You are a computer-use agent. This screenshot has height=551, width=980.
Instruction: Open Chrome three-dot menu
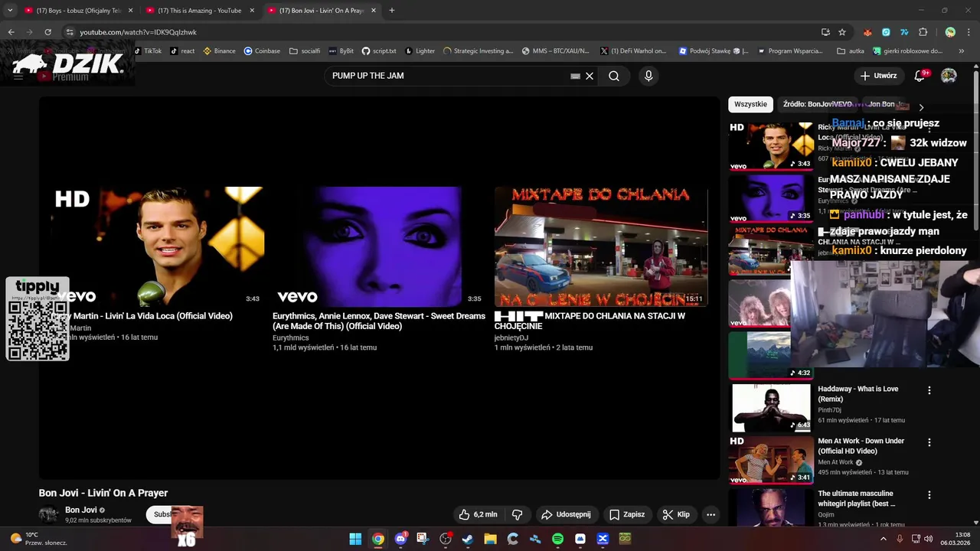969,32
